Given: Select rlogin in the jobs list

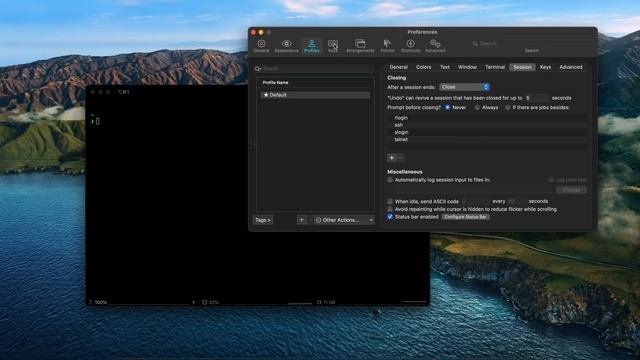Looking at the screenshot, I should pos(487,118).
